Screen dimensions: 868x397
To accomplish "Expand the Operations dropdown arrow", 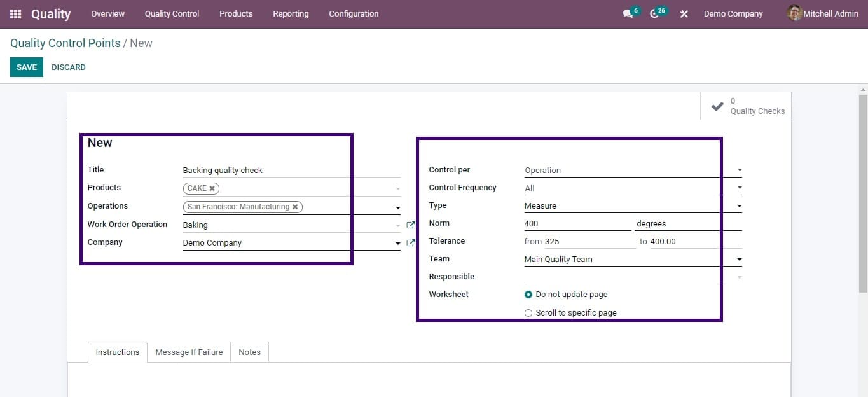I will [398, 207].
